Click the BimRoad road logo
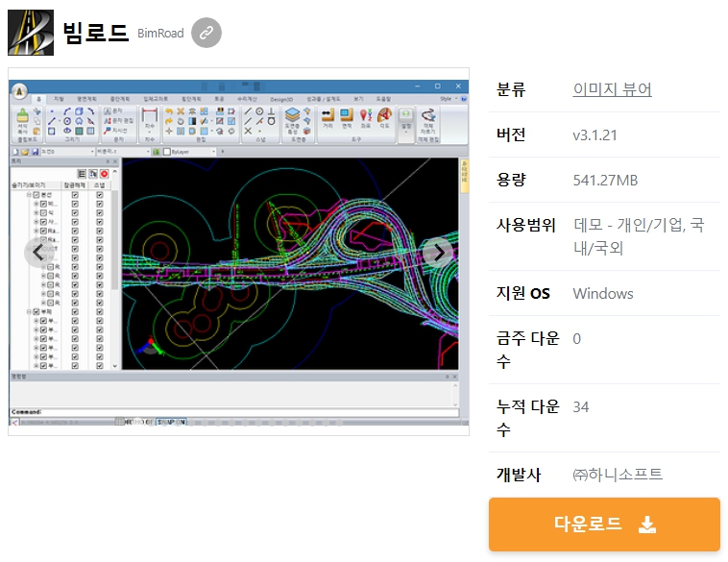The image size is (728, 562). pyautogui.click(x=31, y=33)
